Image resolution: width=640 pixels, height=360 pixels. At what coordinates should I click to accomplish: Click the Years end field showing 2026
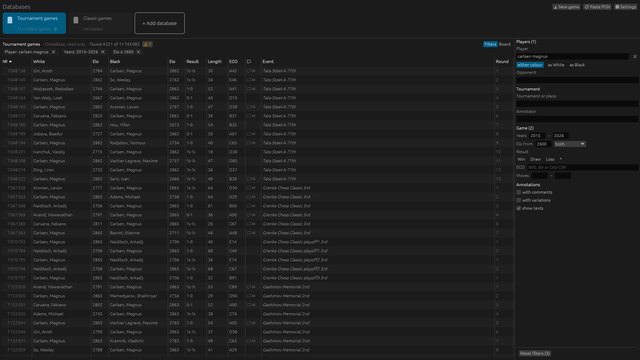point(560,136)
